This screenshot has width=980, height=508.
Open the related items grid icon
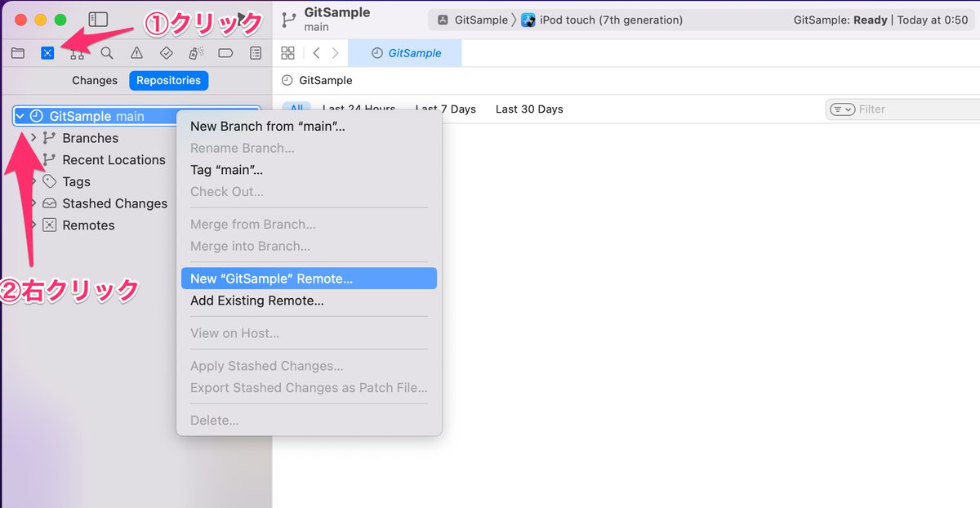click(287, 53)
